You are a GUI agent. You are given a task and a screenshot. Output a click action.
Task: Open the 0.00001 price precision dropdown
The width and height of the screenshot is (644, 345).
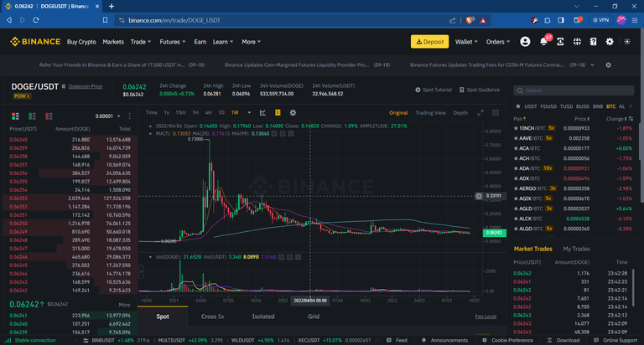pyautogui.click(x=108, y=116)
